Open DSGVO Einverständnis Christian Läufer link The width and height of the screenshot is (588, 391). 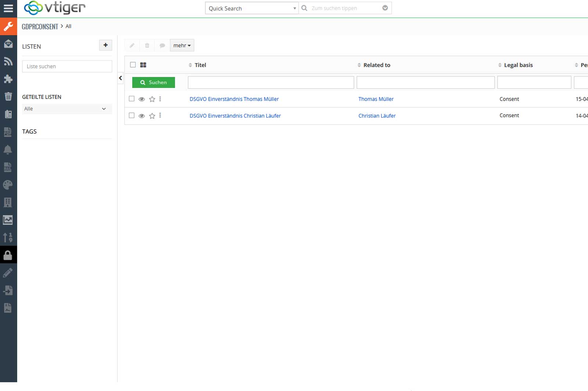pos(235,116)
